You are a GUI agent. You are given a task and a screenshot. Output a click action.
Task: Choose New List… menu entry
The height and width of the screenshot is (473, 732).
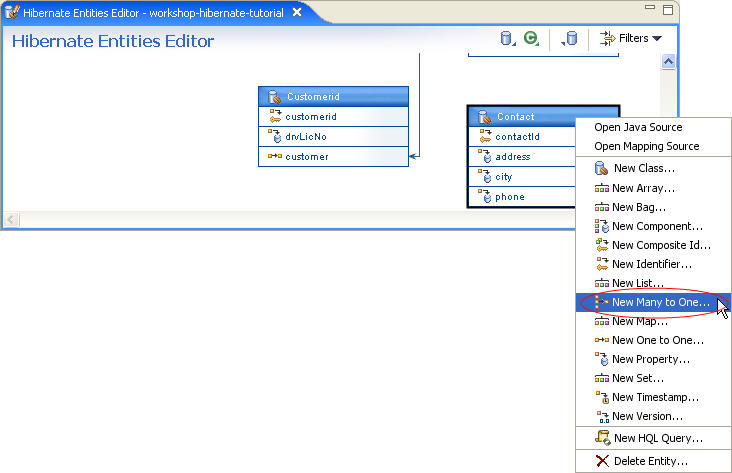tap(653, 283)
